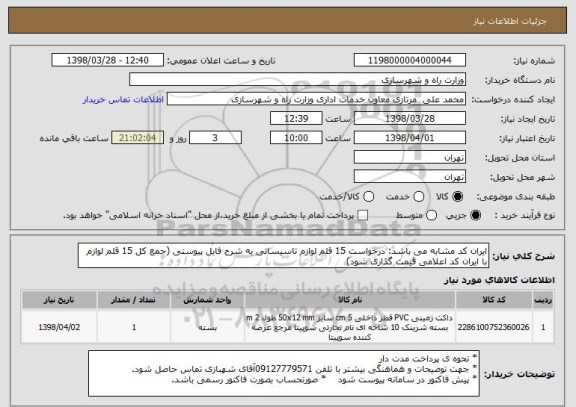Image resolution: width=576 pixels, height=407 pixels.
Task: Click the نام دستگاه خریدار field
Action: coord(298,80)
